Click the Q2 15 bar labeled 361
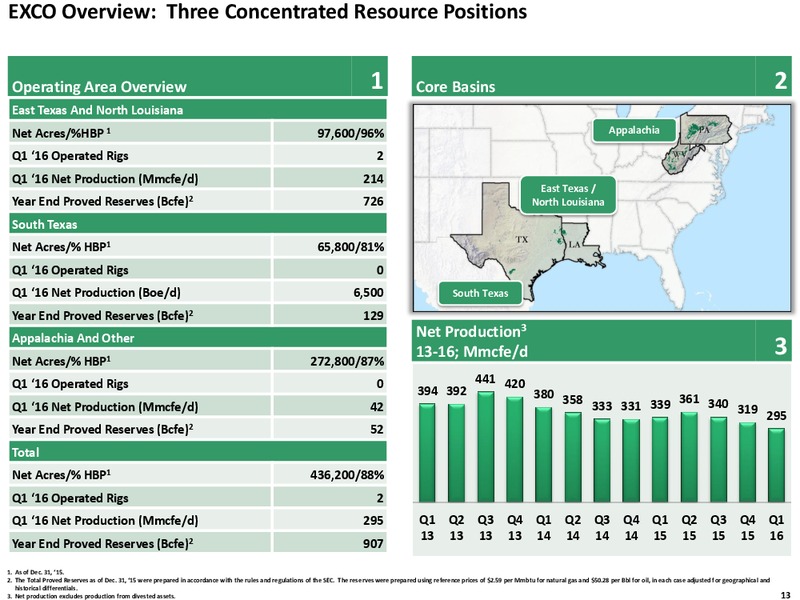This screenshot has height=600, width=800. 689,457
